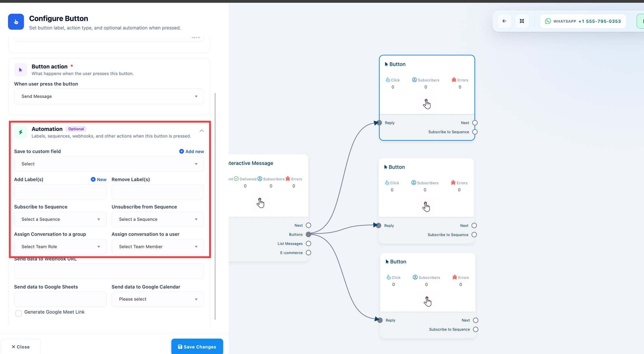
Task: Collapse the Automation section with the chevron
Action: coord(202,131)
